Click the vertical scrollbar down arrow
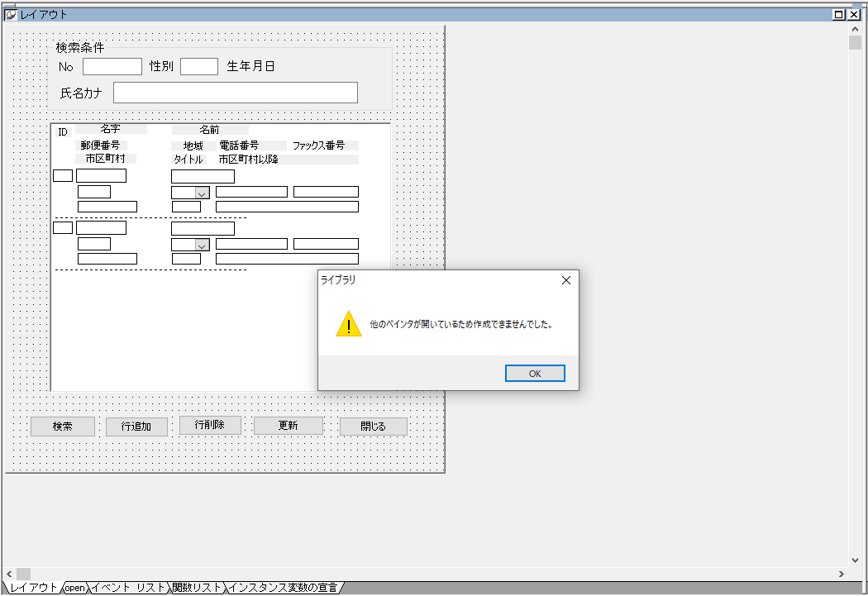 point(855,560)
